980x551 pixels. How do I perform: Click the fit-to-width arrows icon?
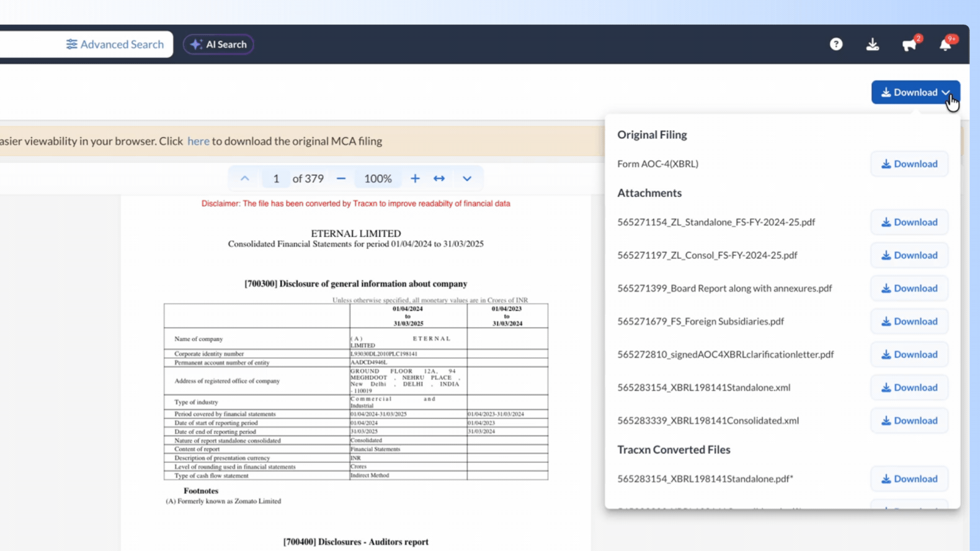click(439, 179)
